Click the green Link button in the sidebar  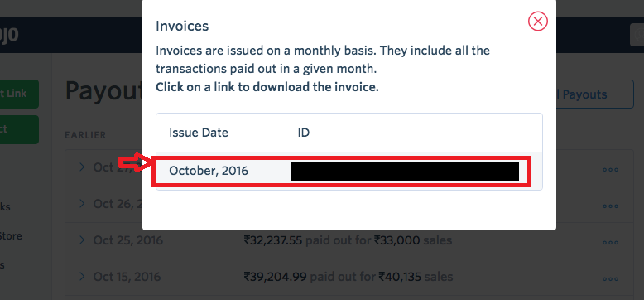(x=19, y=94)
